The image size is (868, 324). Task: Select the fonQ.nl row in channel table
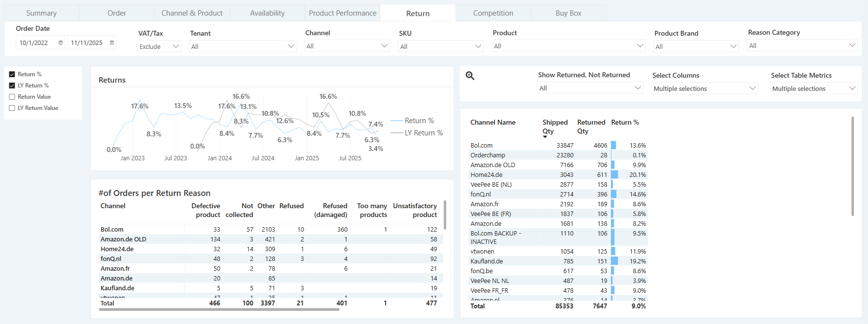tap(558, 194)
